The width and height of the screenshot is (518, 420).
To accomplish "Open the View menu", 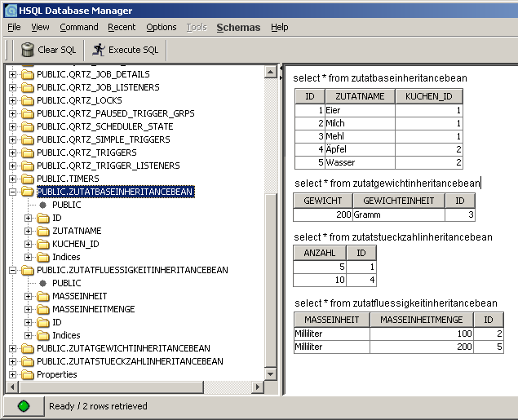I will [40, 27].
